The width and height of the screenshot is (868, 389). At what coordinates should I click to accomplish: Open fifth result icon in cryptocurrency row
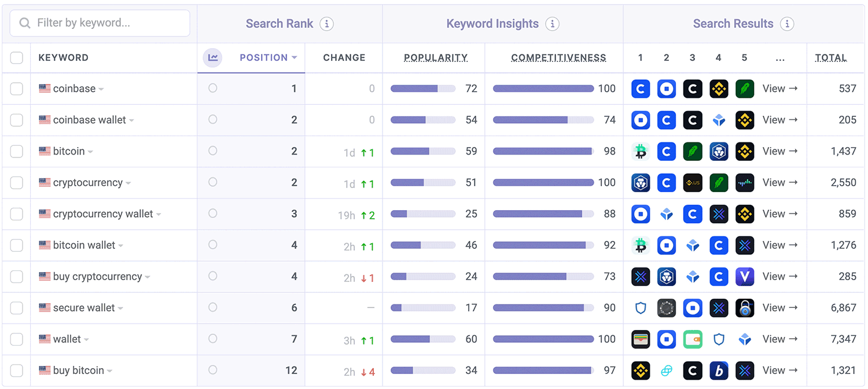click(x=745, y=182)
